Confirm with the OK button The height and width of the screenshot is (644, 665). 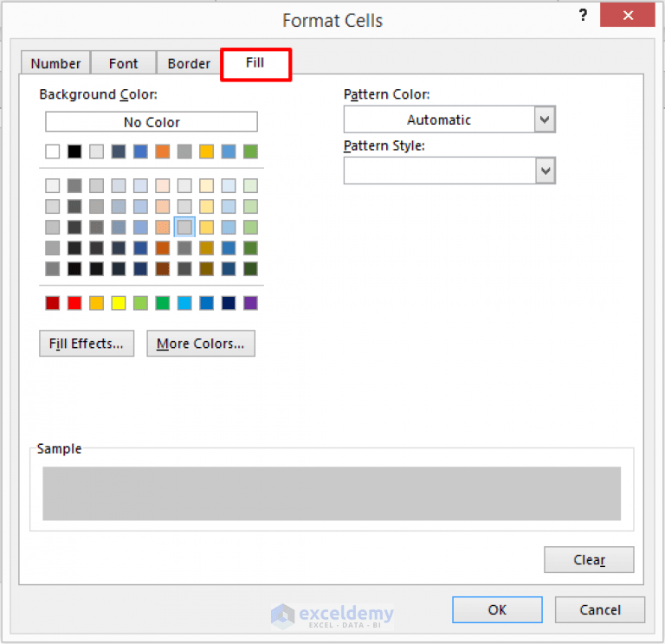pos(497,609)
